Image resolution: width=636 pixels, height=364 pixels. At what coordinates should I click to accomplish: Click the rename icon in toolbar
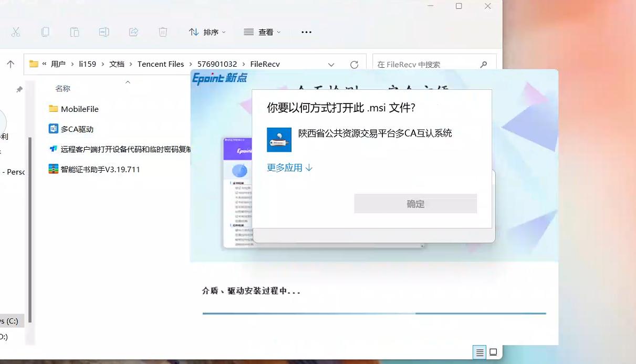[104, 32]
